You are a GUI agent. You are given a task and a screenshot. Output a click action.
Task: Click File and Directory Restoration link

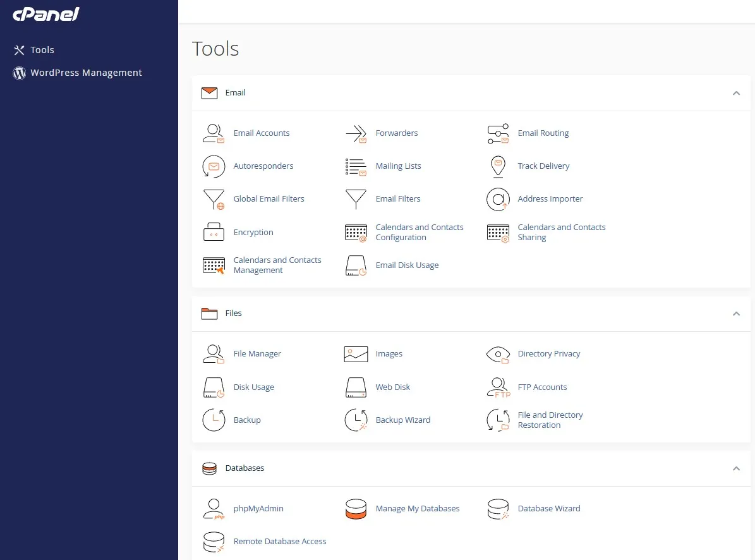coord(550,420)
